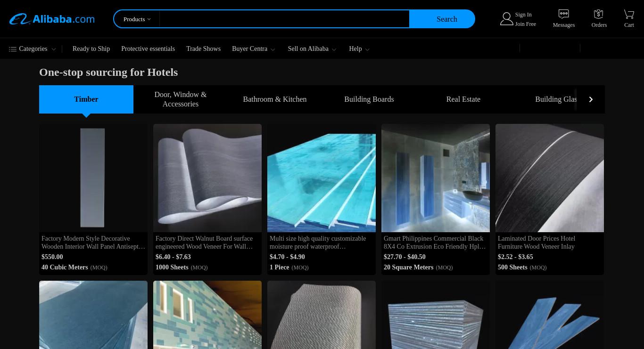Viewport: 644px width, 349px height.
Task: Focus the product search input field
Action: 284,19
